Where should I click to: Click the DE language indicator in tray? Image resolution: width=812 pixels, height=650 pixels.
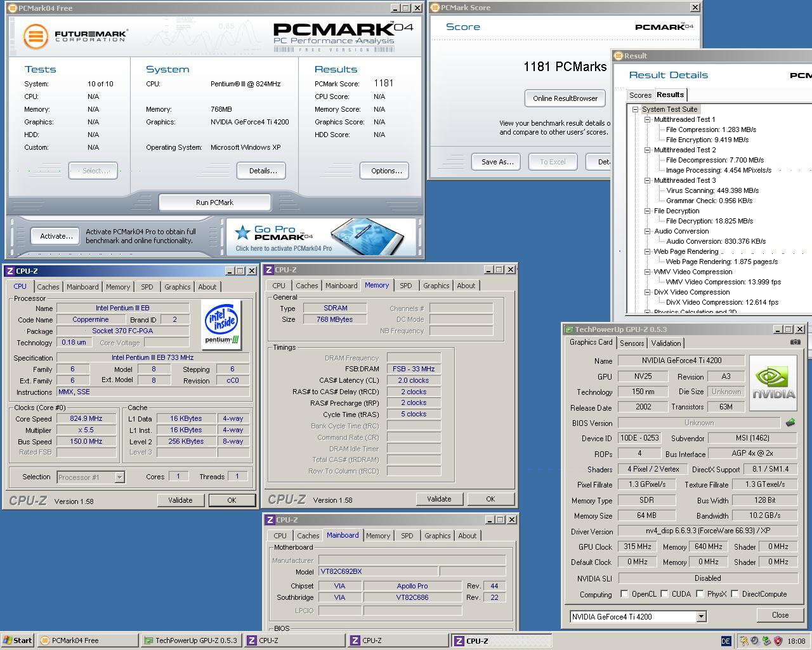[726, 641]
